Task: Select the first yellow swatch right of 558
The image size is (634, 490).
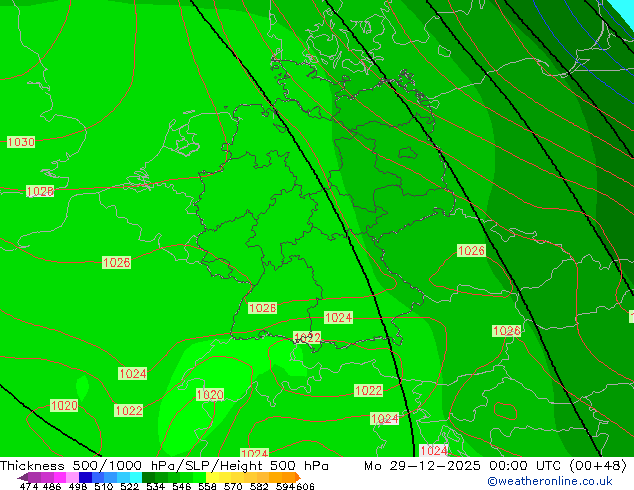Action: pos(212,477)
